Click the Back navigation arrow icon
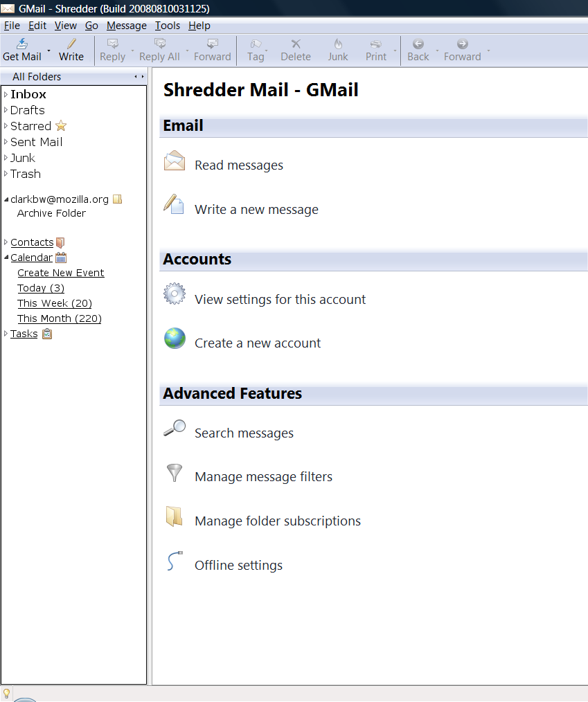The width and height of the screenshot is (588, 702). [418, 44]
